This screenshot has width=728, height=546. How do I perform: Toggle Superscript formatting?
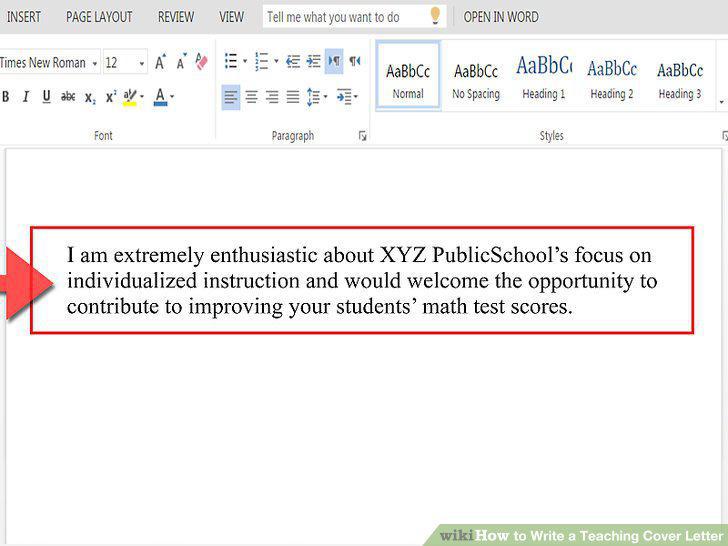(111, 96)
